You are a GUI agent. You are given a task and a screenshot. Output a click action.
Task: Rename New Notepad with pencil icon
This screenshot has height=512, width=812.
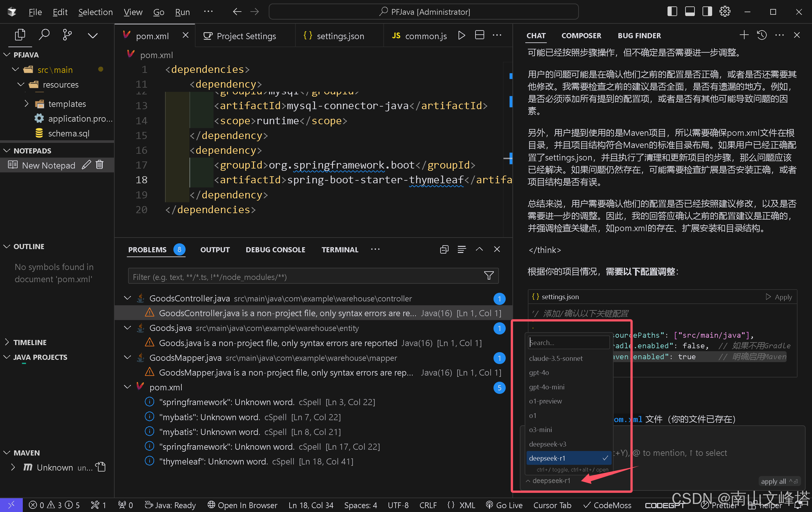click(86, 165)
